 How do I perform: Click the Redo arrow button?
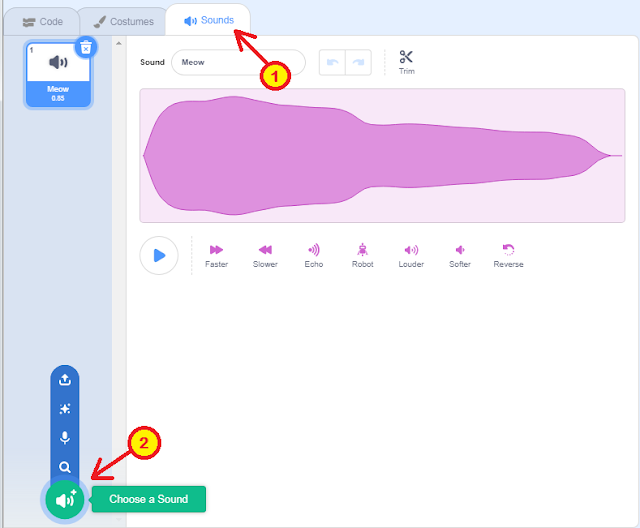click(358, 62)
